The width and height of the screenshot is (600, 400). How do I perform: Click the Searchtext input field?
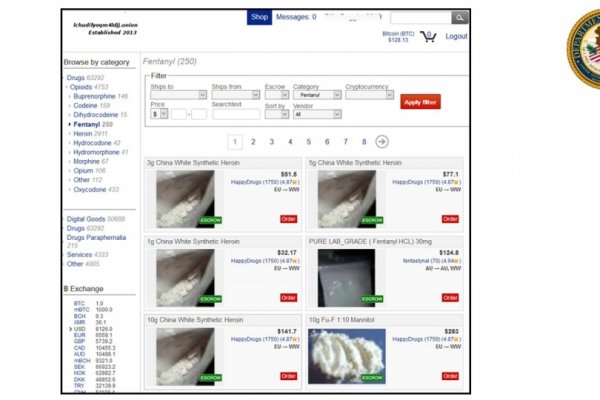click(x=234, y=114)
